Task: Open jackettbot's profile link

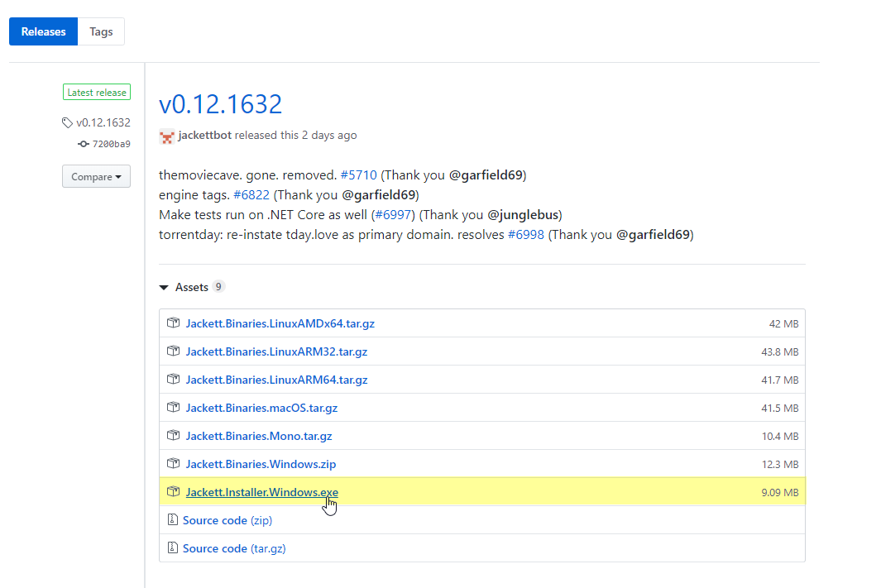Action: [204, 136]
